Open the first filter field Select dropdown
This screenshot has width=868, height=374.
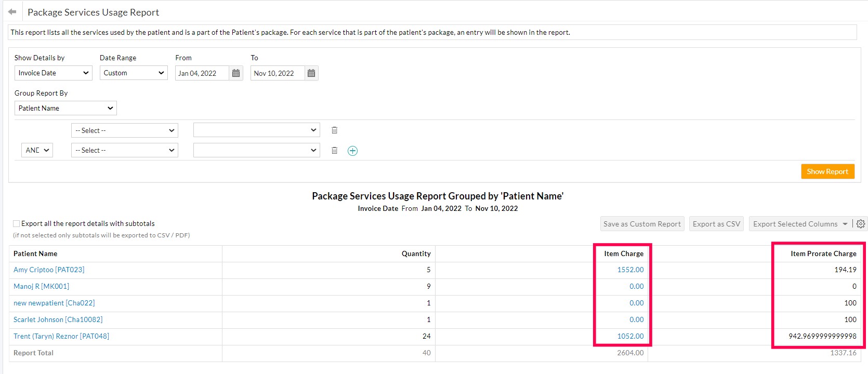125,130
